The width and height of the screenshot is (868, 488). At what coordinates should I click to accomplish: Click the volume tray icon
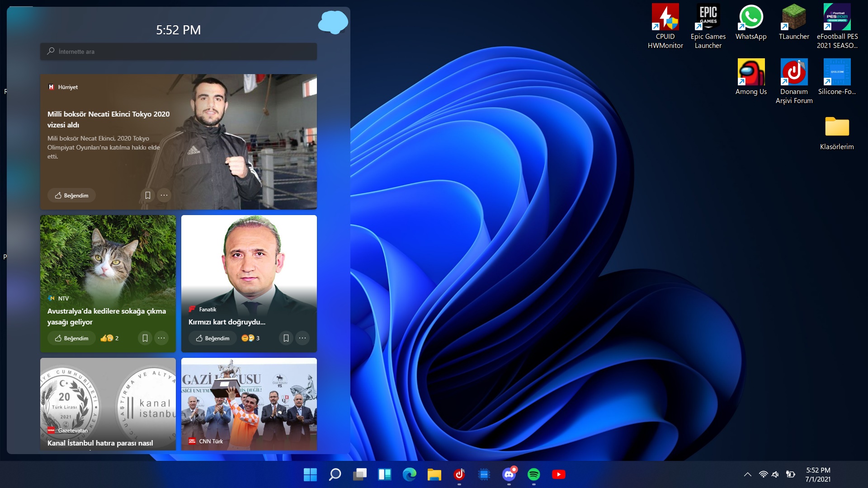[776, 474]
